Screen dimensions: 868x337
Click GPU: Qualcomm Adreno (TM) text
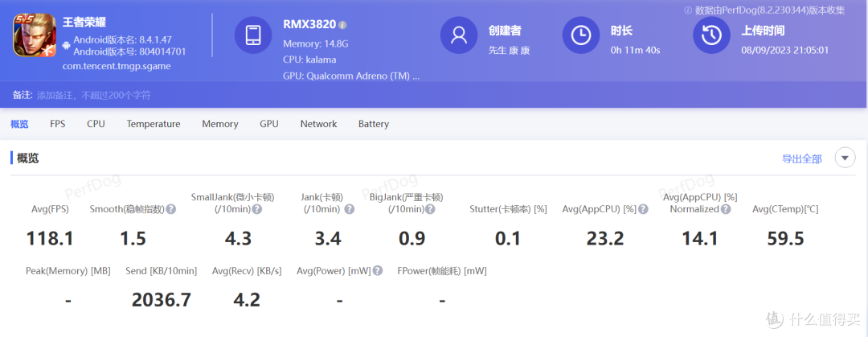(x=351, y=76)
